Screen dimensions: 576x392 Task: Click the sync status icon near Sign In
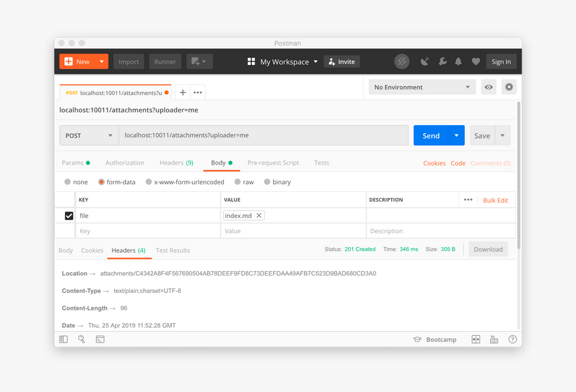pos(402,61)
